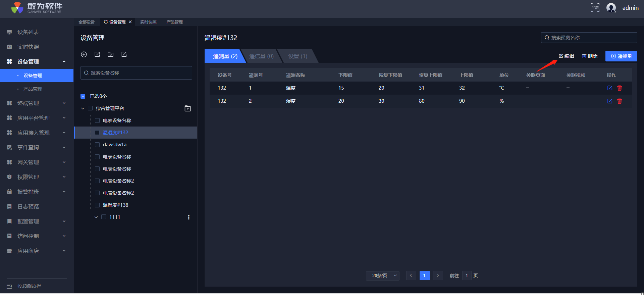Select dawsdw1a device in tree

point(115,145)
